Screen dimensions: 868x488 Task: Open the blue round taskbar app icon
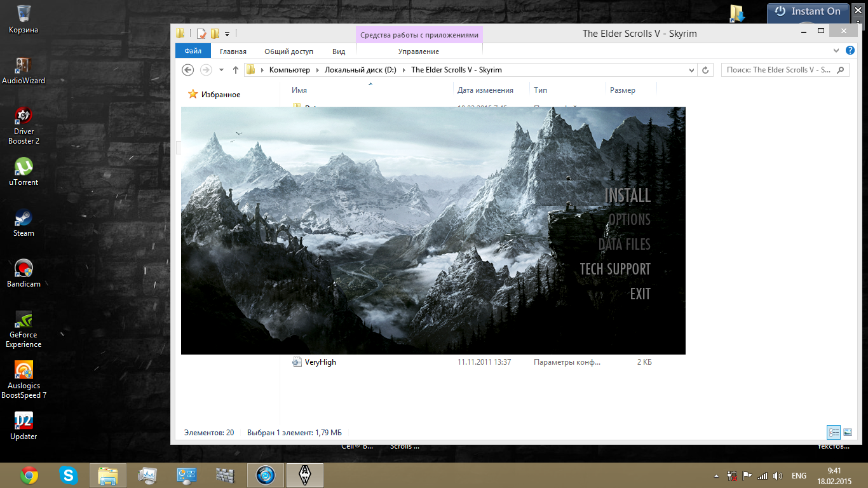(x=266, y=475)
